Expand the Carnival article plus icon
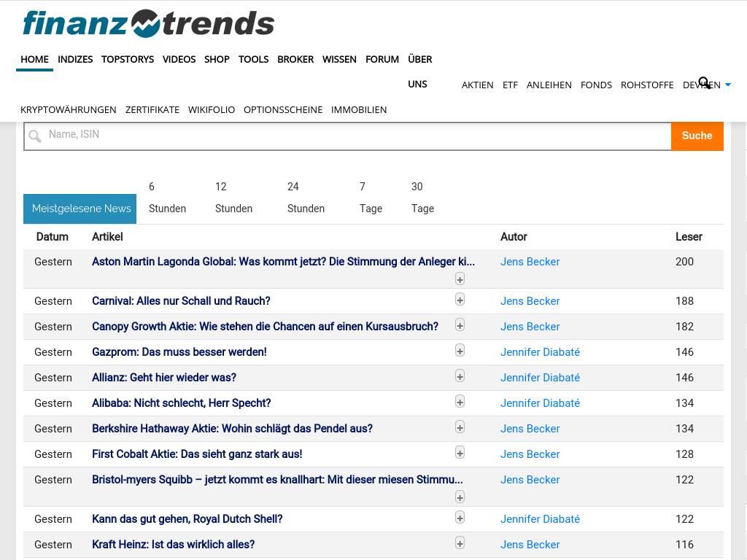Screen dimensions: 747x560 (x=460, y=300)
